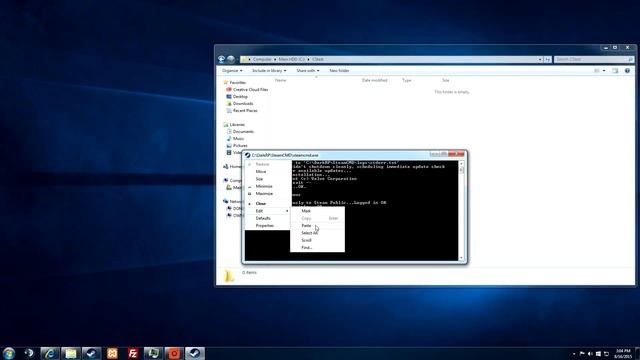Click the Explorer address bar history dropdown arrow

[x=540, y=60]
